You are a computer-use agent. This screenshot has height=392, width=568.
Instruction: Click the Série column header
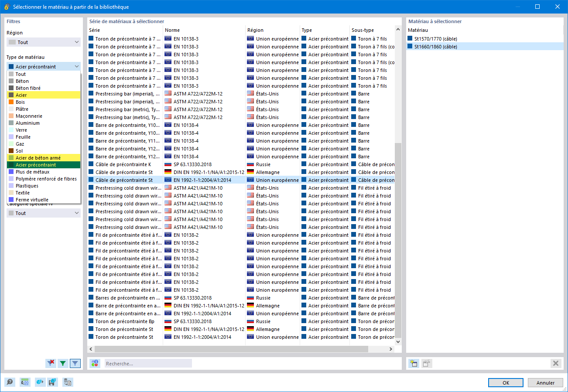(125, 30)
